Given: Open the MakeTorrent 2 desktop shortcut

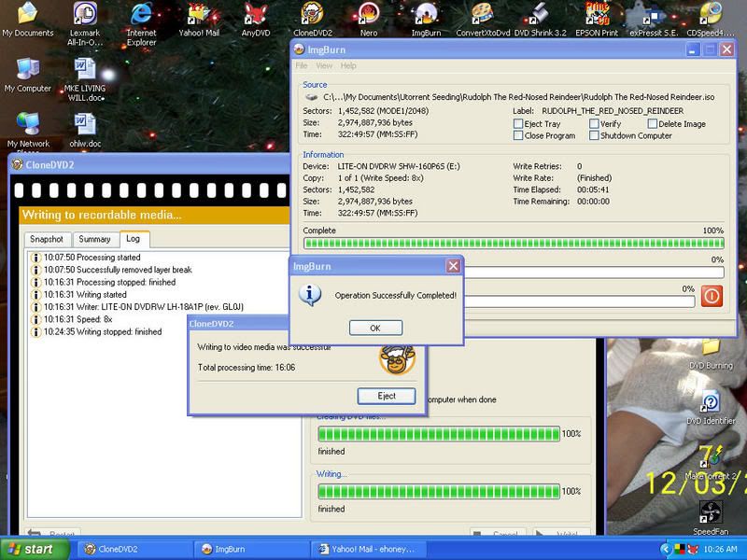Looking at the screenshot, I should tap(711, 463).
